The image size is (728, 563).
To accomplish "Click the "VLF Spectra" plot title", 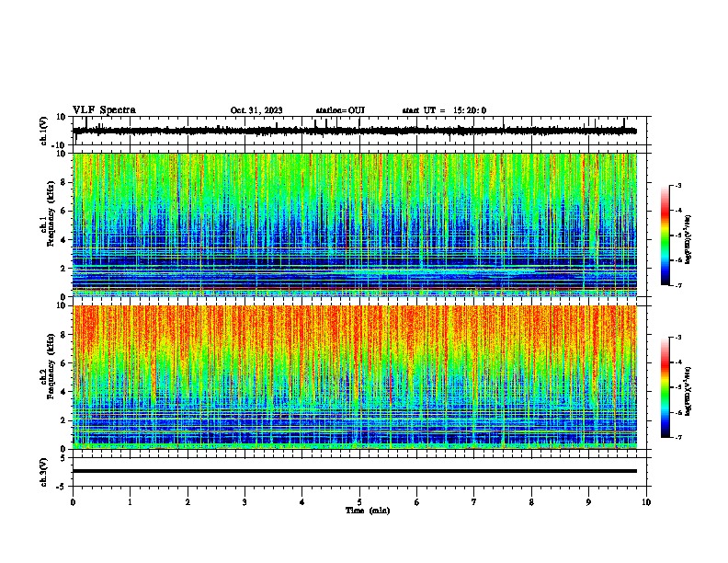I will (104, 110).
